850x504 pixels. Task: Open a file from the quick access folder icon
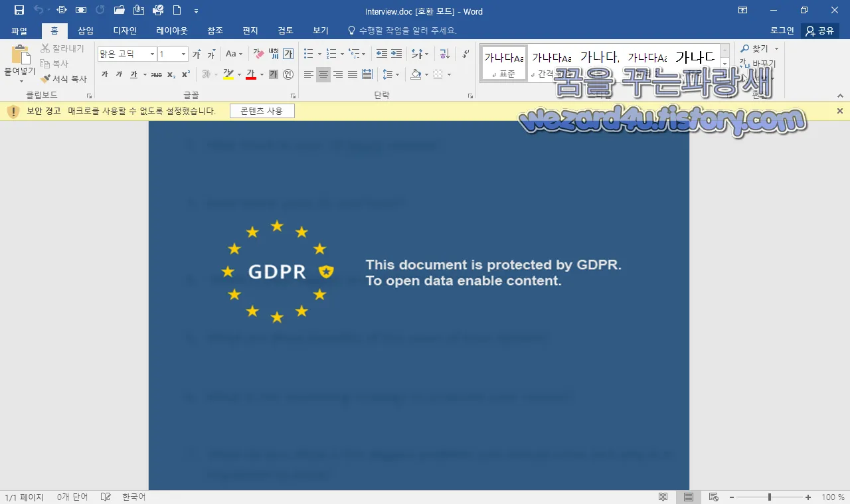click(x=120, y=10)
